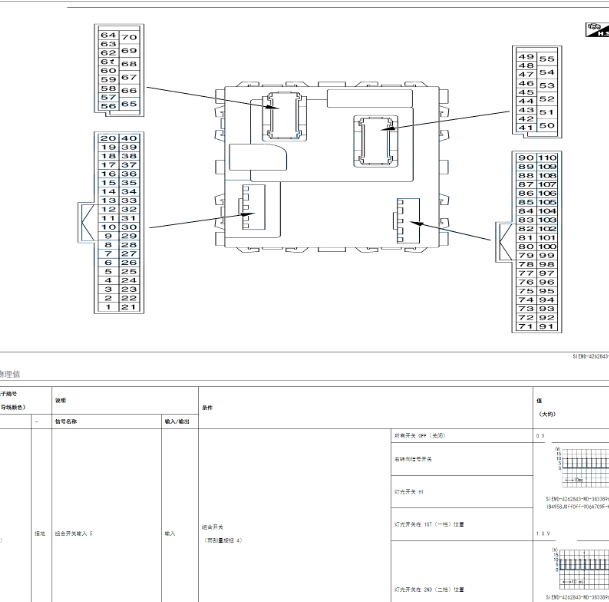Screen dimensions: 609x602
Task: Click pin 75 in the lower-right connector
Action: click(x=526, y=291)
